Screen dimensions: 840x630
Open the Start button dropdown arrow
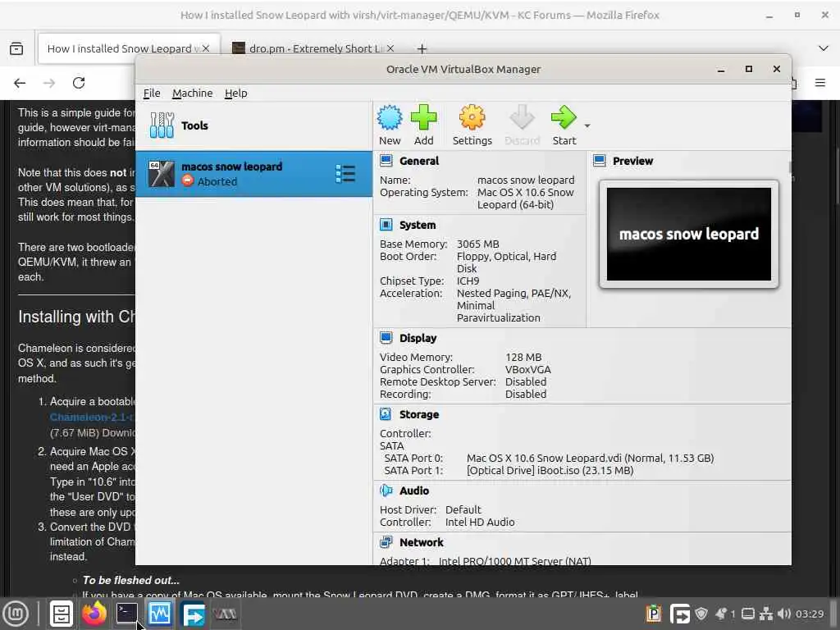(x=587, y=126)
